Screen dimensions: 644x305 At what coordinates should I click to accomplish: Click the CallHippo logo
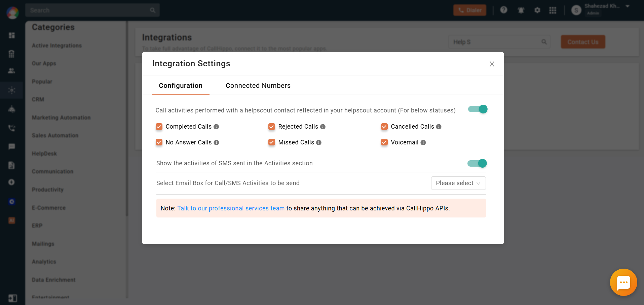pos(12,13)
